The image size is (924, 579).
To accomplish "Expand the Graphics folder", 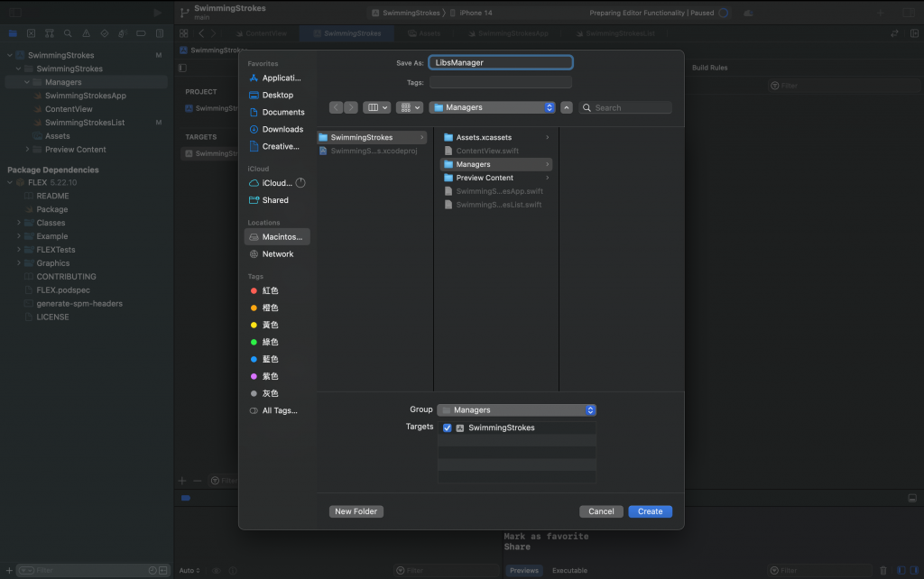I will (18, 262).
